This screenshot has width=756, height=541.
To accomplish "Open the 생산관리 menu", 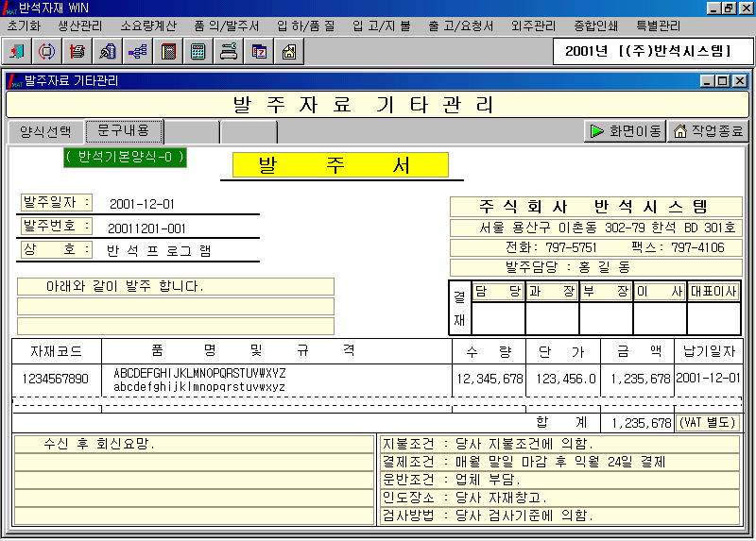I will (x=79, y=25).
